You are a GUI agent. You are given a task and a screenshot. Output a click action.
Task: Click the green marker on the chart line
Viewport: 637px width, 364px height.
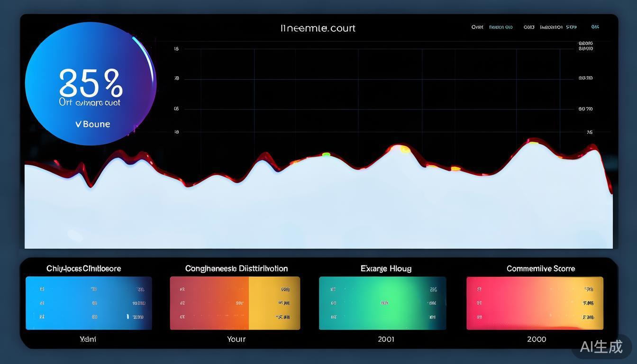[326, 155]
